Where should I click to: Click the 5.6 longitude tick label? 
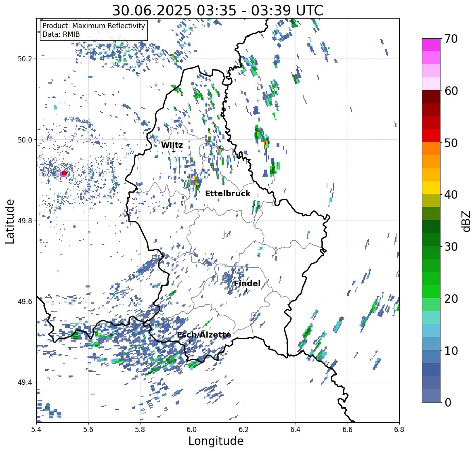click(88, 429)
